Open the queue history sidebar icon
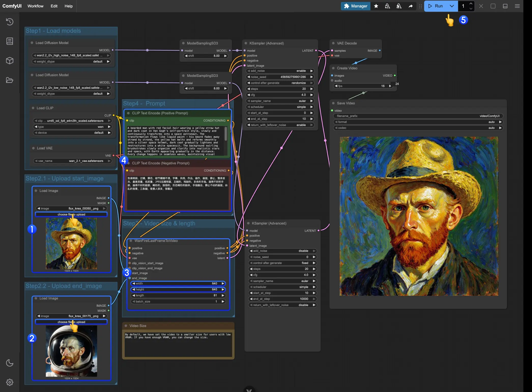The image size is (532, 392). [10, 22]
